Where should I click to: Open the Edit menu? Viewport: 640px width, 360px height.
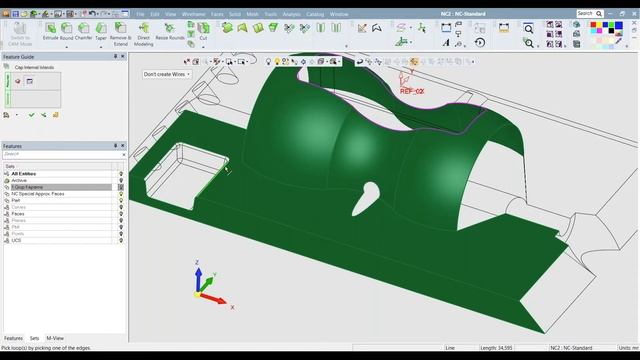155,14
